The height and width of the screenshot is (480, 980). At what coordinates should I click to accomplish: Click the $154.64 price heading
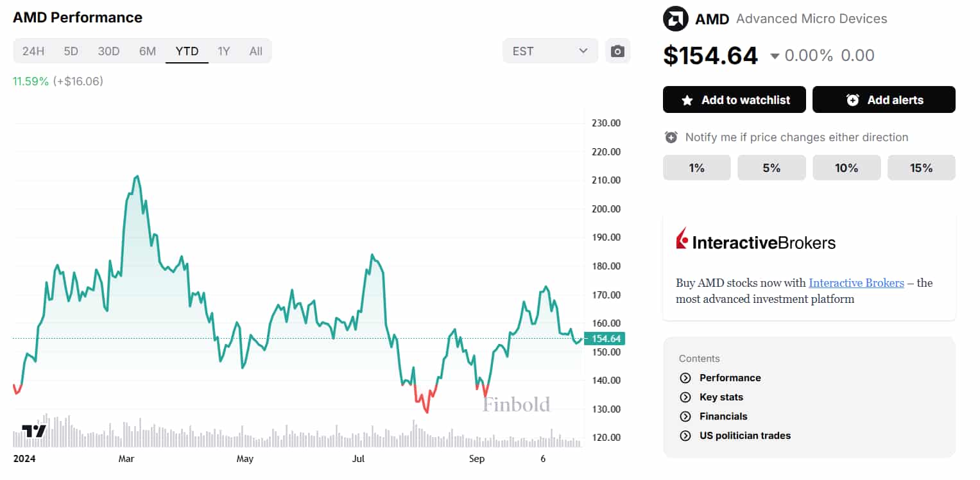(x=710, y=56)
